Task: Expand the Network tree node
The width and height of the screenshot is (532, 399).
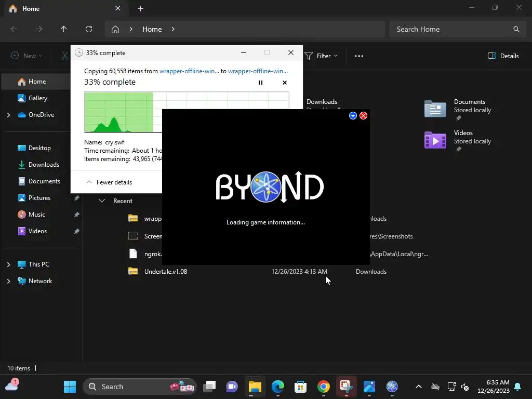Action: coord(8,281)
